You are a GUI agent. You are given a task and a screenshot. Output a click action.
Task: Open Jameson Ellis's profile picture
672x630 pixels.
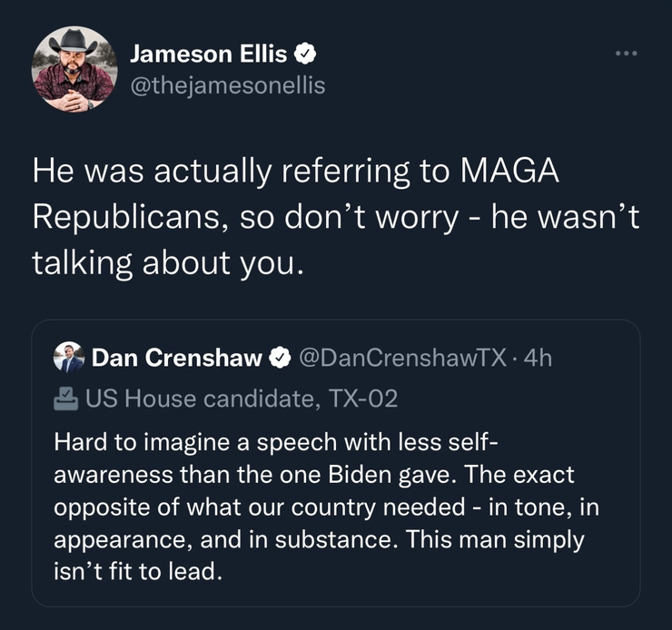click(74, 69)
